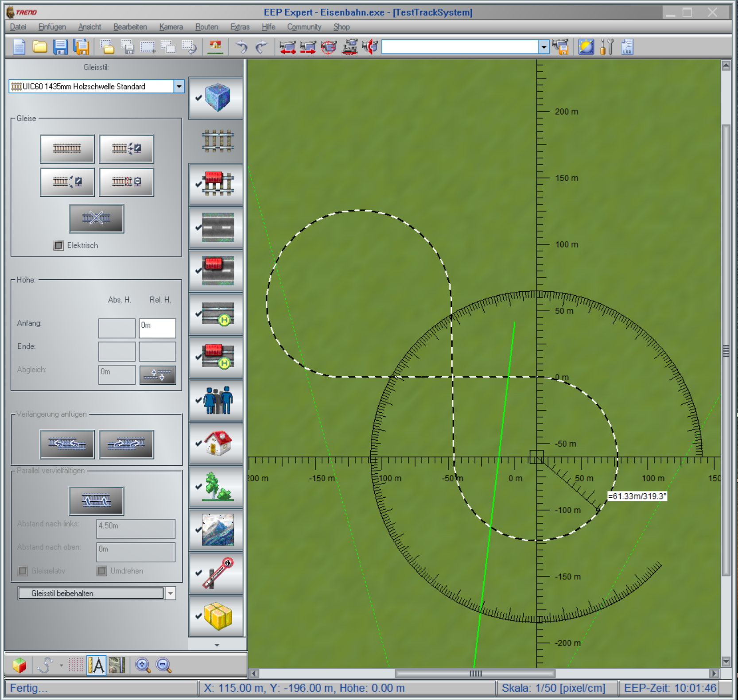Click the sun weather settings icon

(x=586, y=46)
